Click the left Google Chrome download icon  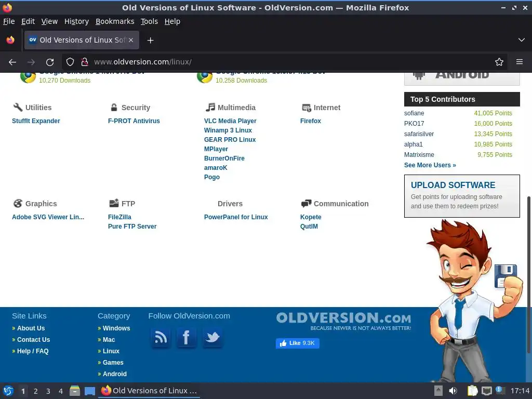[28, 77]
